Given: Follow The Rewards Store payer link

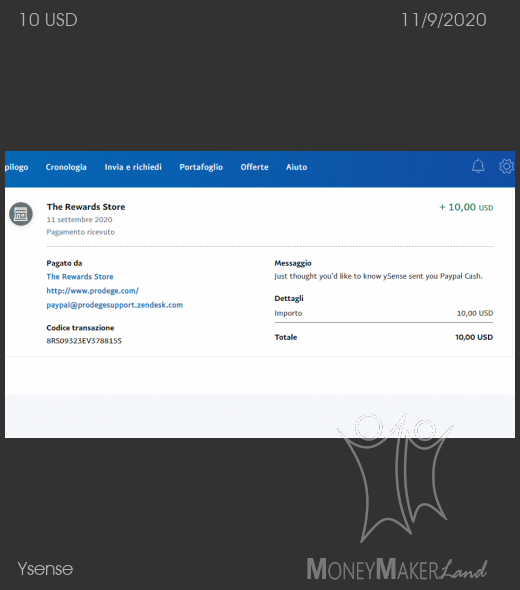Looking at the screenshot, I should coord(80,277).
